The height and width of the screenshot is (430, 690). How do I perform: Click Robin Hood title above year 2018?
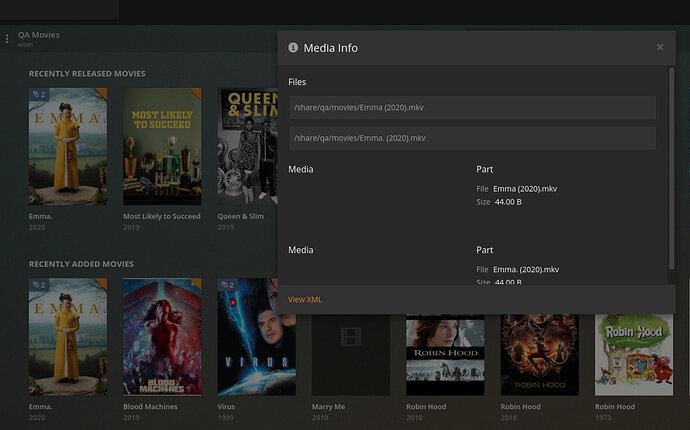(520, 407)
